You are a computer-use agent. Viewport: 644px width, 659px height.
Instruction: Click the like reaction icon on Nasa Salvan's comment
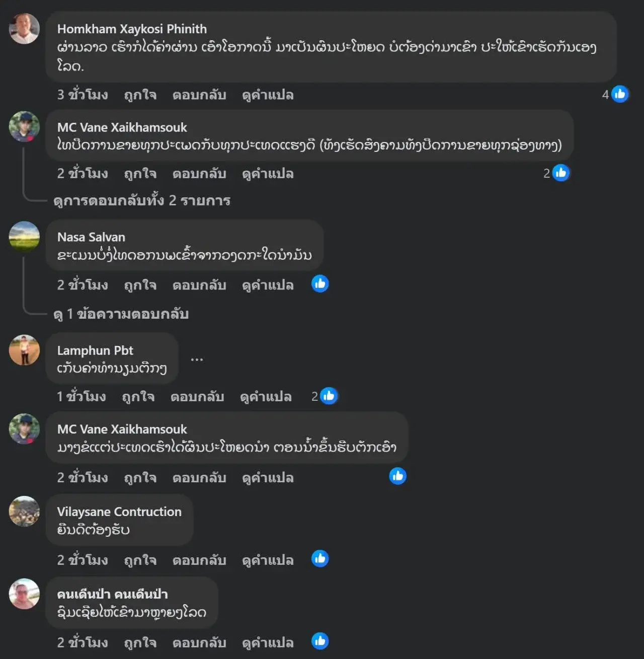pyautogui.click(x=320, y=284)
